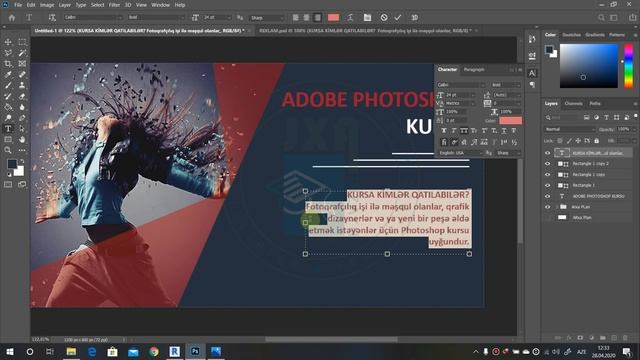Click the 3D text button
640x360 pixels.
pyautogui.click(x=415, y=18)
